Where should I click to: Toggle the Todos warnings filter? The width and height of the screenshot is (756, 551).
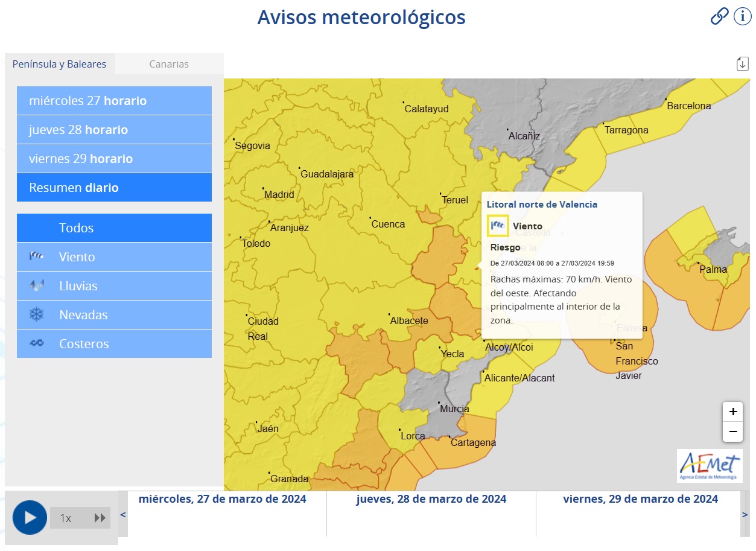pos(77,228)
